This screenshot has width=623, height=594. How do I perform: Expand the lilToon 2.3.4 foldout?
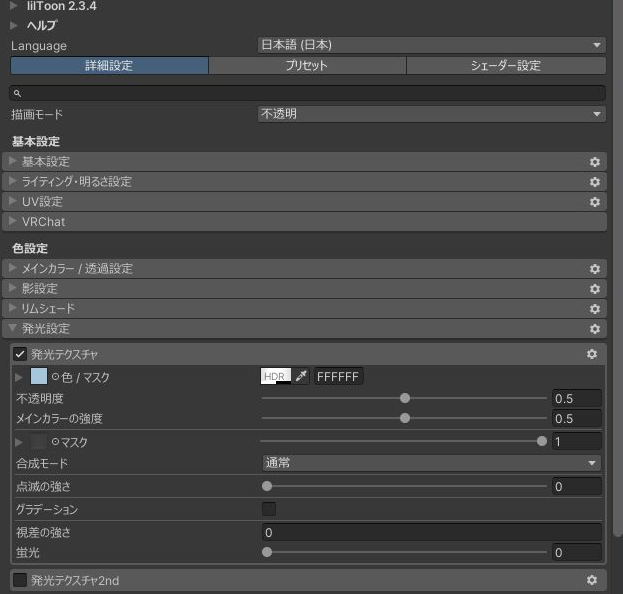click(14, 6)
